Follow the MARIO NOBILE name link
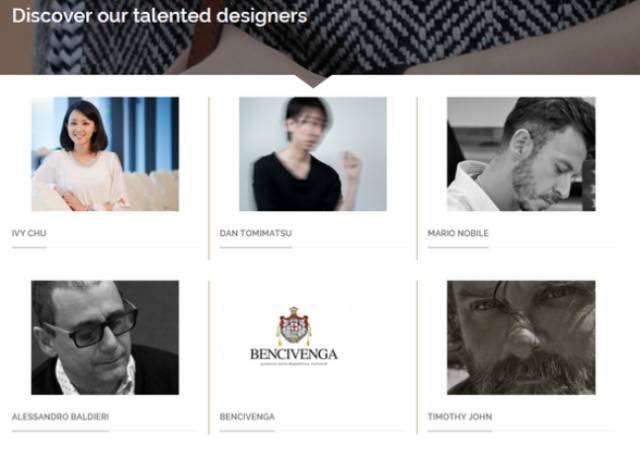The width and height of the screenshot is (640, 458). coord(458,233)
